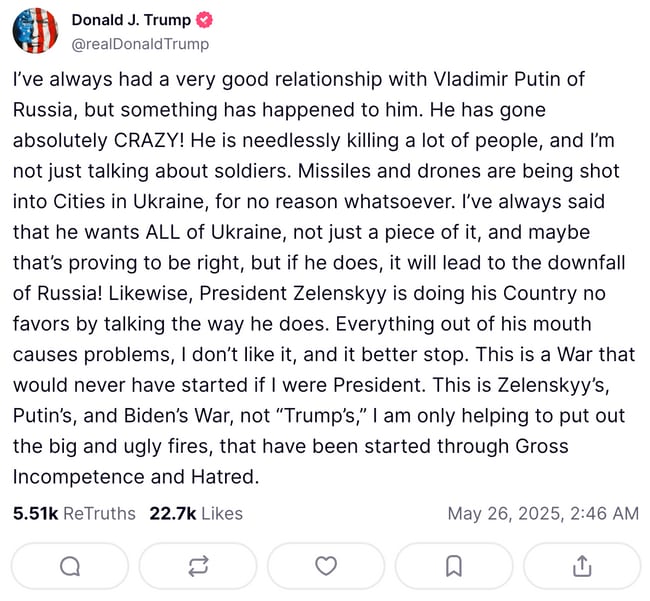Click the 22.7k count number

[x=173, y=514]
